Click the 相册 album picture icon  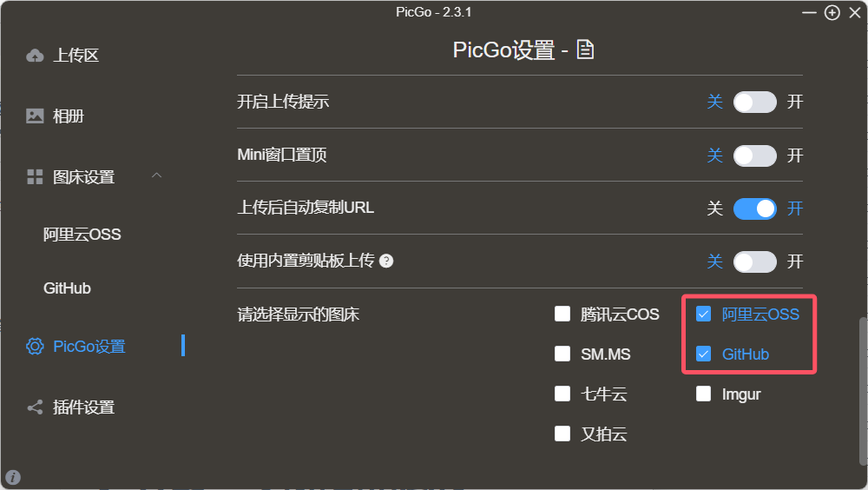tap(35, 116)
